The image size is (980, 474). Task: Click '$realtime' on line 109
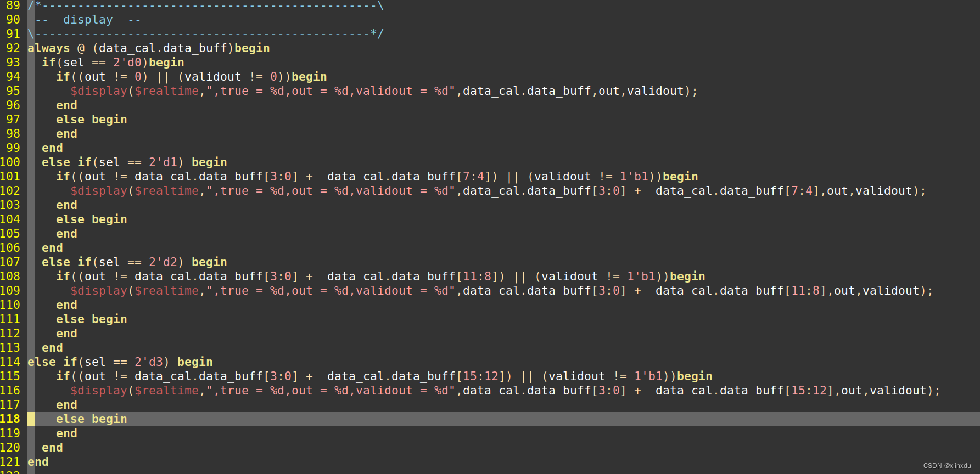[167, 291]
